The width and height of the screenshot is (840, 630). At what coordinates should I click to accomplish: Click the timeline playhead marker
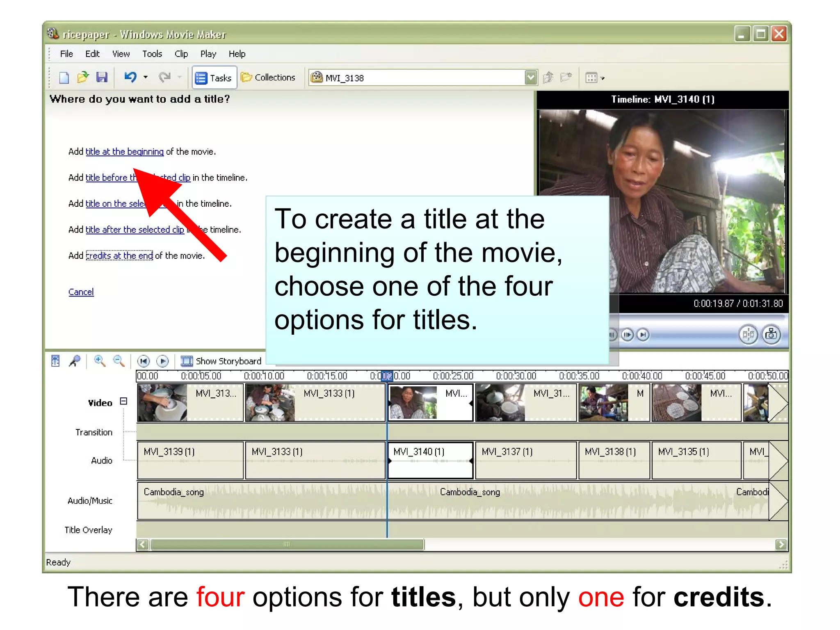tap(387, 376)
